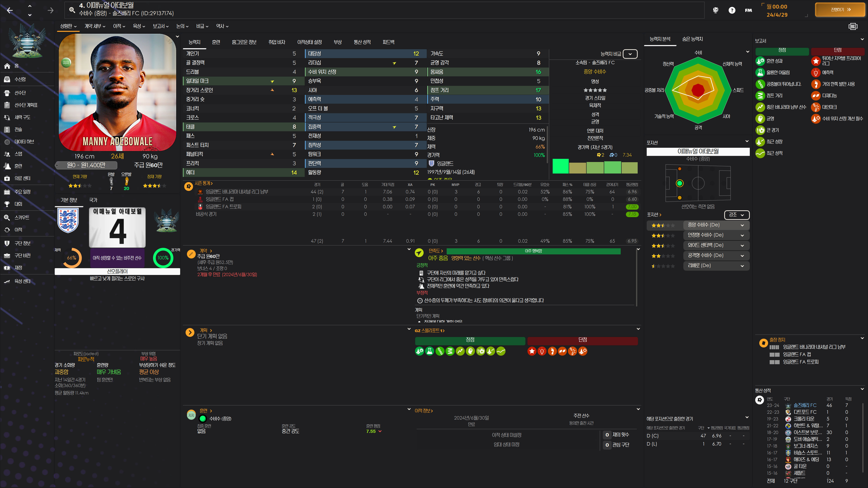Open 수신함 inbox in the sidebar

[20, 79]
